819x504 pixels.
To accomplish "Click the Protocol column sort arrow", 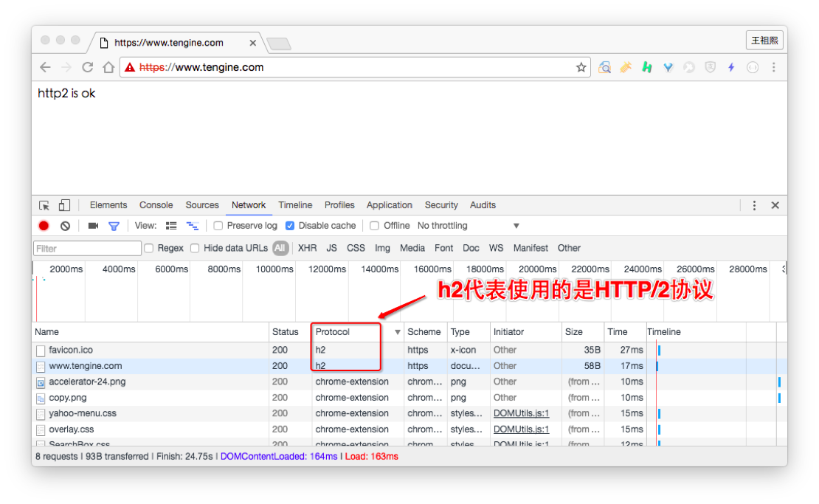I will click(x=398, y=332).
